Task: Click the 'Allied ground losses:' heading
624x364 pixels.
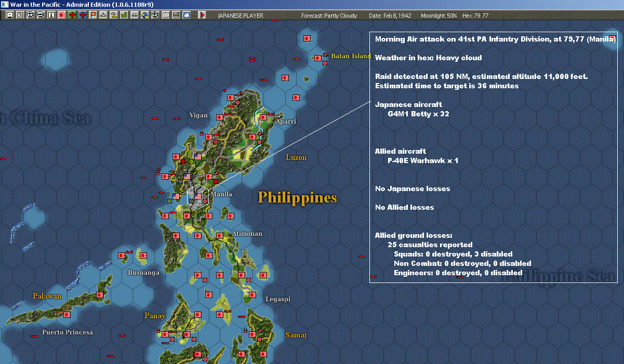Action: click(414, 235)
